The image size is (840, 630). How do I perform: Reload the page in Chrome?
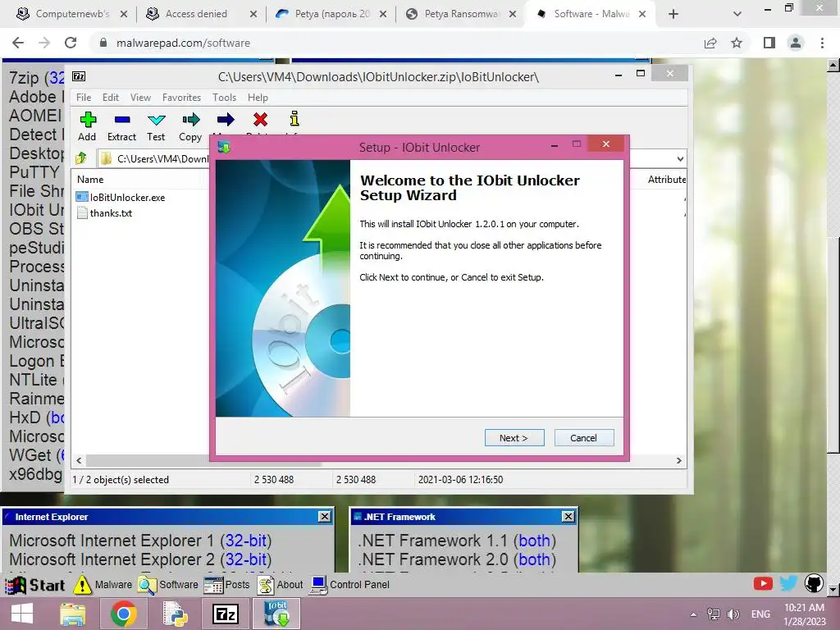pos(71,43)
